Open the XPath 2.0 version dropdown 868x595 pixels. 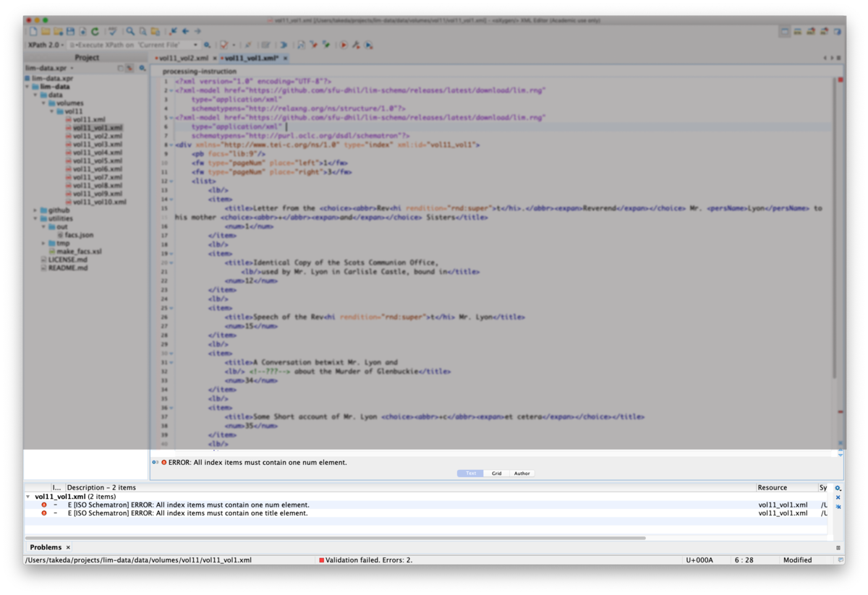[x=46, y=45]
